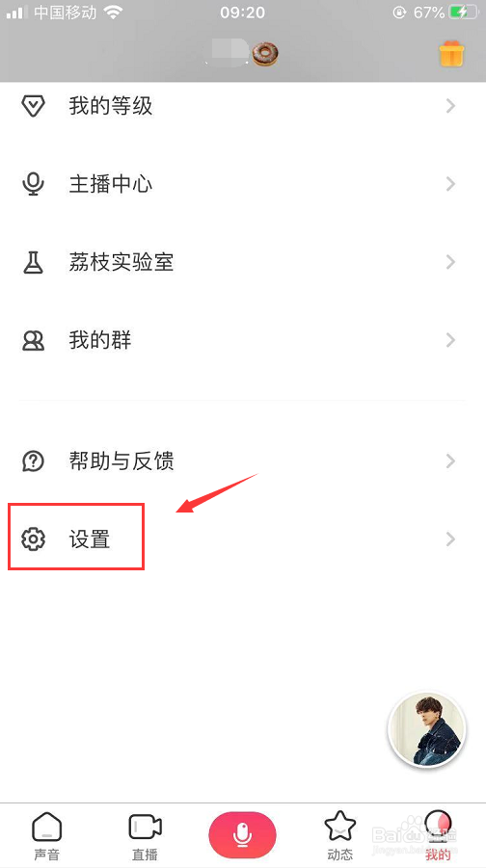486x868 pixels.
Task: Switch to the 直播 tab
Action: pyautogui.click(x=145, y=836)
